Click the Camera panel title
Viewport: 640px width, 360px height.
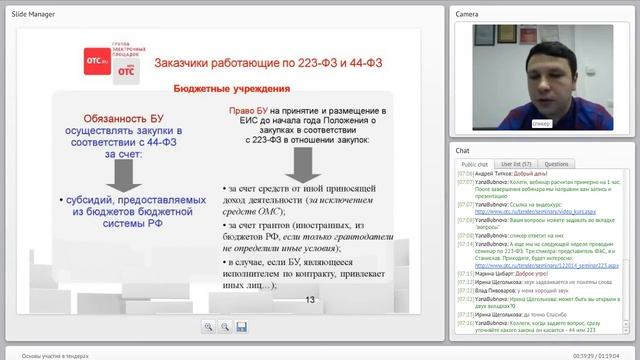(x=467, y=14)
